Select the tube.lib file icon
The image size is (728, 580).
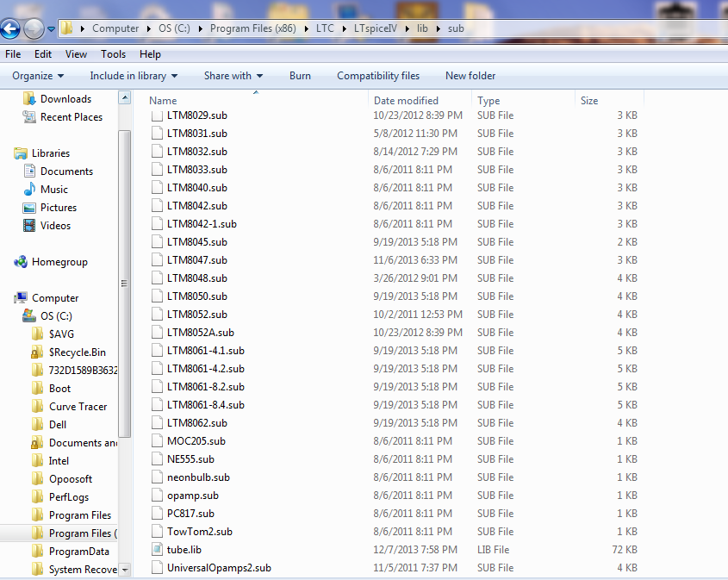pos(157,549)
